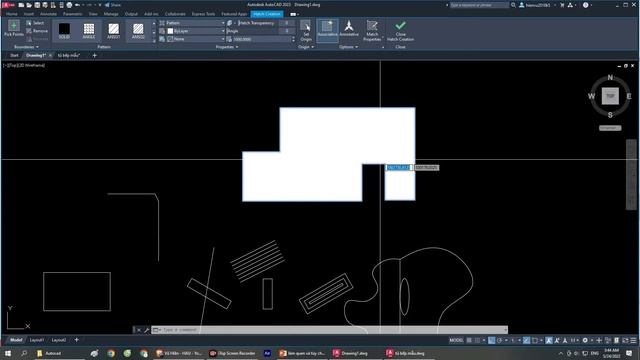Switch to the Annotate ribbon tab
The height and width of the screenshot is (360, 640).
[48, 14]
